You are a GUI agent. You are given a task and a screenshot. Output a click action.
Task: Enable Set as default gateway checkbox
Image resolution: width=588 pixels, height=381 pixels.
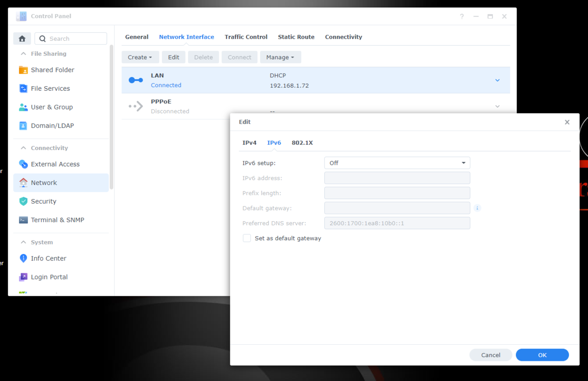click(x=247, y=238)
